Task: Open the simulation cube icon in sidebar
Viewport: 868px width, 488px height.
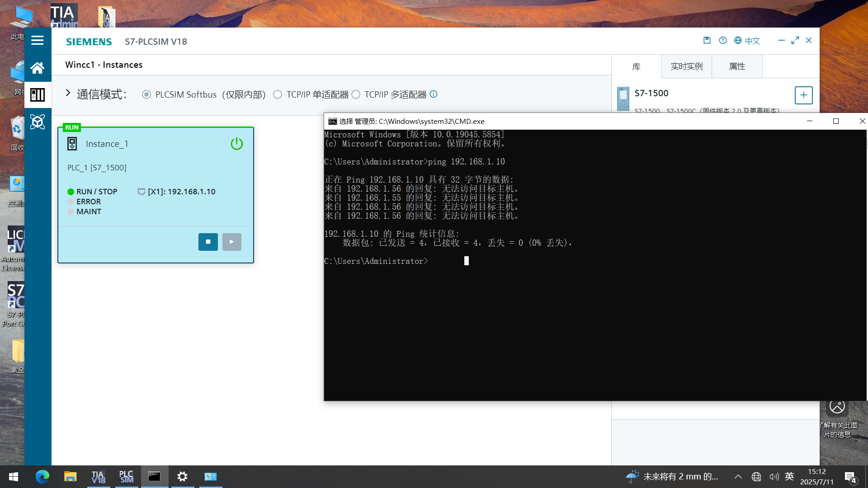Action: (x=38, y=122)
